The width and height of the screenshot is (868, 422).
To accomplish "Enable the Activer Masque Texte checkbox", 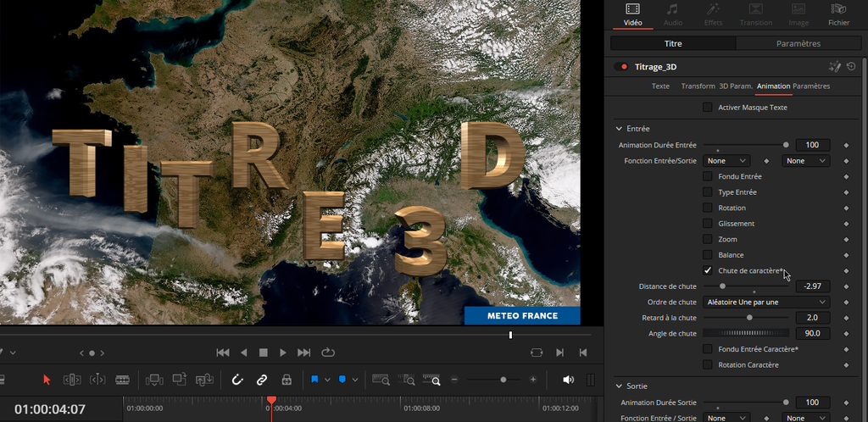I will 707,108.
